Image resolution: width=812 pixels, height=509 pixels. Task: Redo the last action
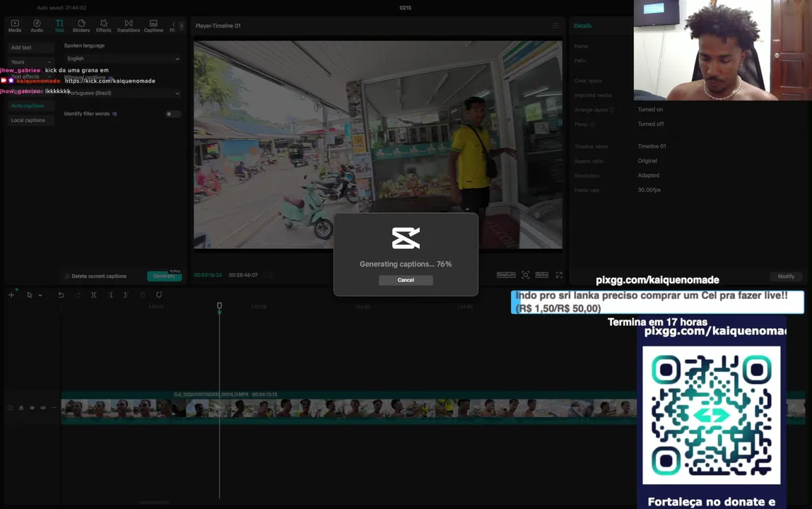click(78, 295)
